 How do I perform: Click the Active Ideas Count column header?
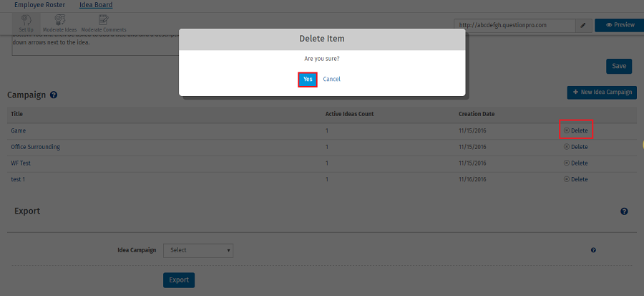tap(349, 114)
